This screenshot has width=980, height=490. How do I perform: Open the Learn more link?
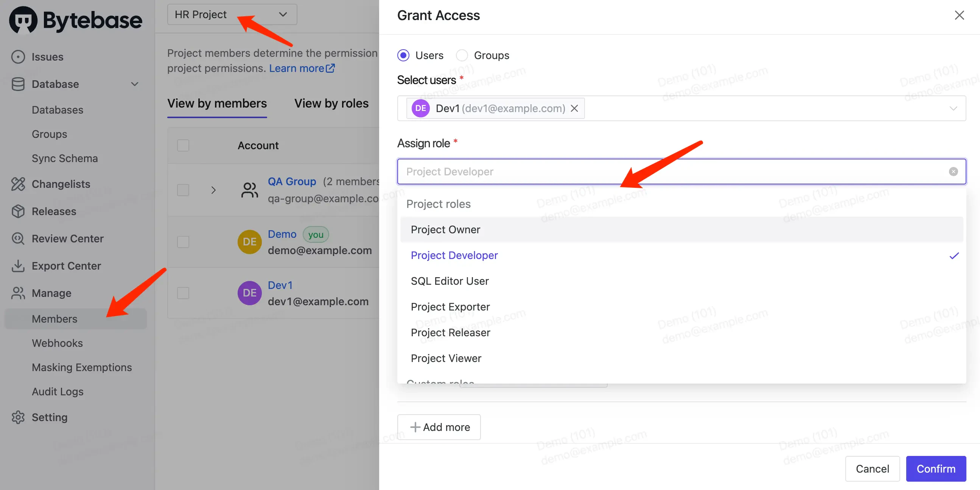click(x=297, y=68)
